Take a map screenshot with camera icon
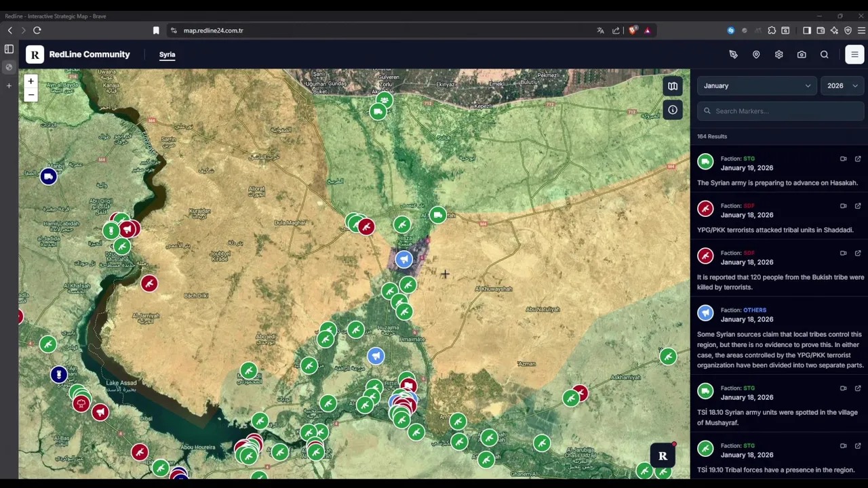 (802, 55)
